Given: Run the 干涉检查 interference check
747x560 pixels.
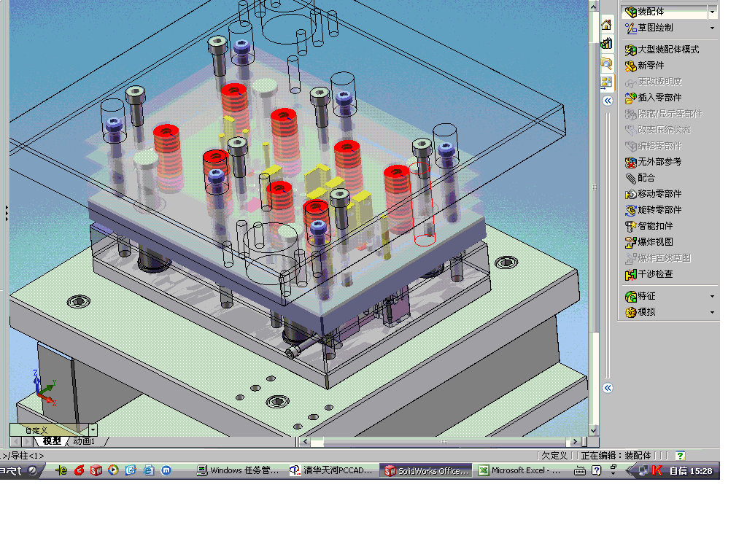Looking at the screenshot, I should click(649, 274).
